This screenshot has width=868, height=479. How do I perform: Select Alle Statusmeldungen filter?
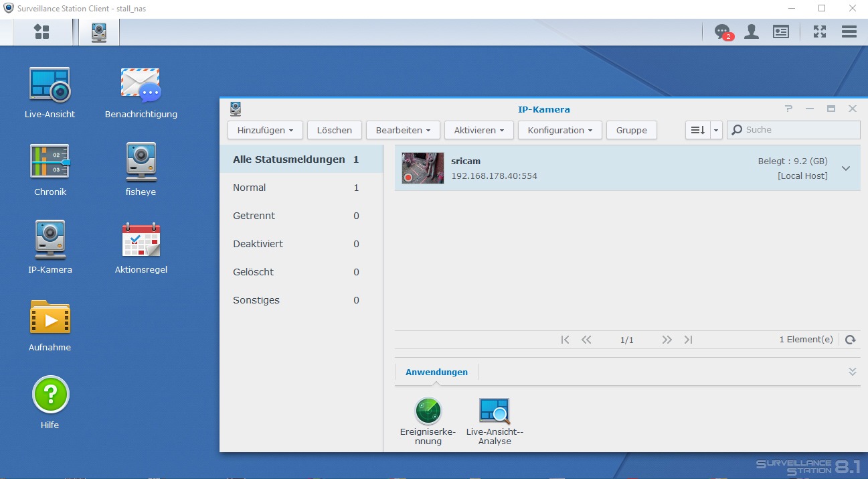pos(301,159)
